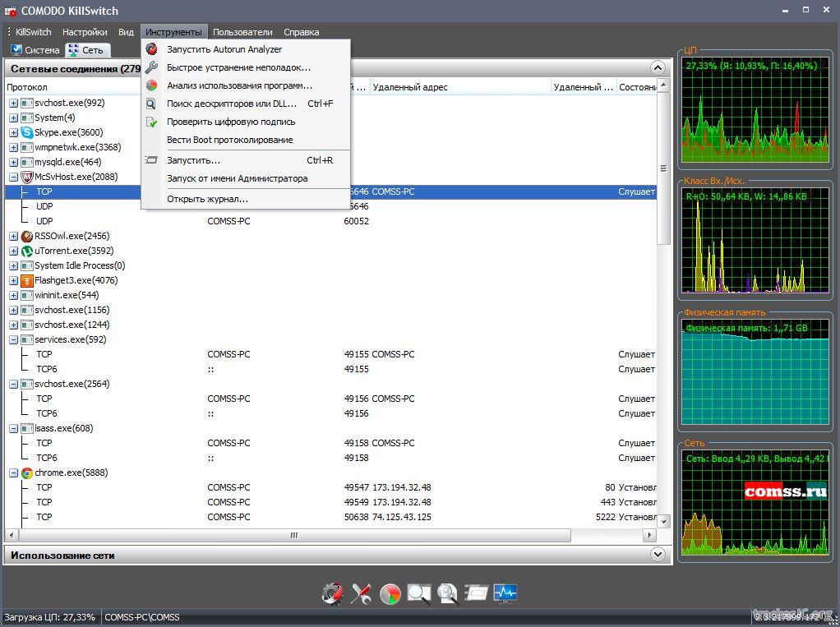Select Запустить Autorun Analyzer menu entry
This screenshot has height=627, width=840.
(x=224, y=49)
